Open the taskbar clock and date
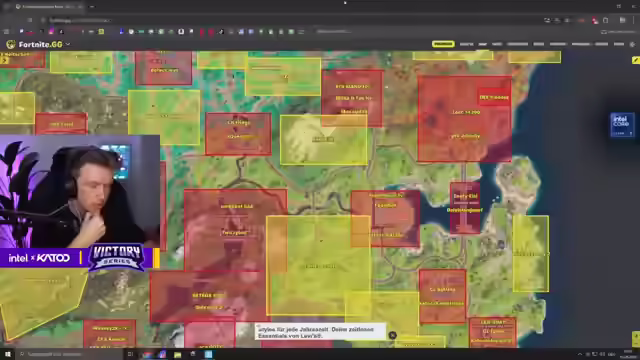The width and height of the screenshot is (640, 360). tap(629, 354)
